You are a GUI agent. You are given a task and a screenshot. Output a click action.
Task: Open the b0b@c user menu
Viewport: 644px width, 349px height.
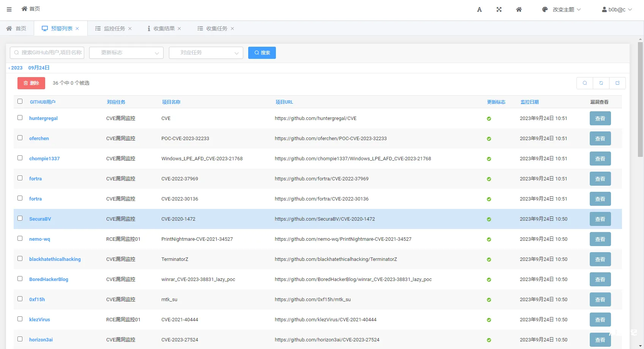617,9
